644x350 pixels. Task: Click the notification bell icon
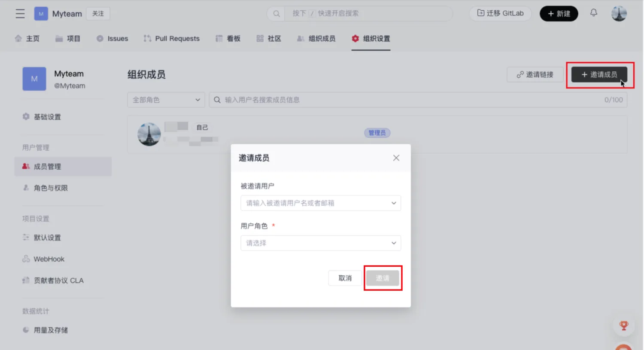(593, 13)
